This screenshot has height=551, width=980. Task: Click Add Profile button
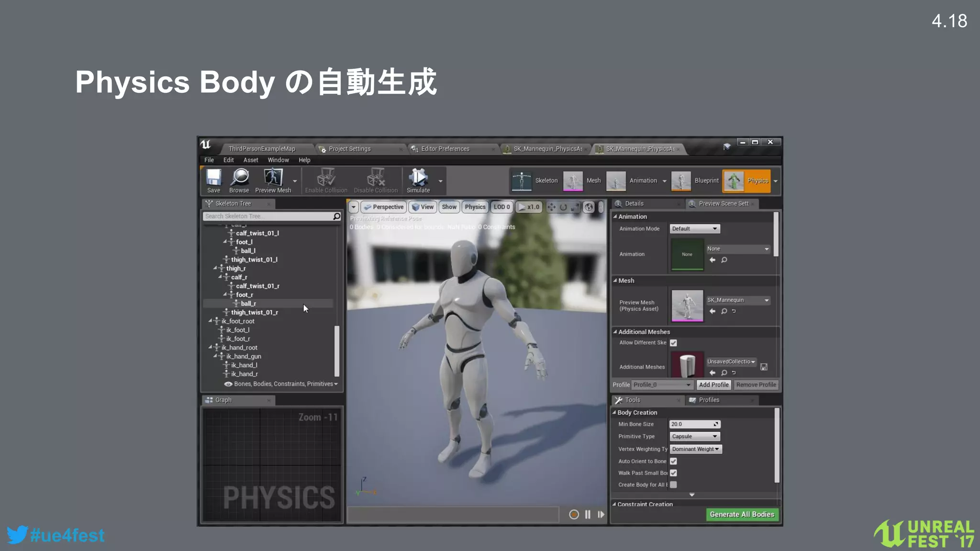pos(713,385)
